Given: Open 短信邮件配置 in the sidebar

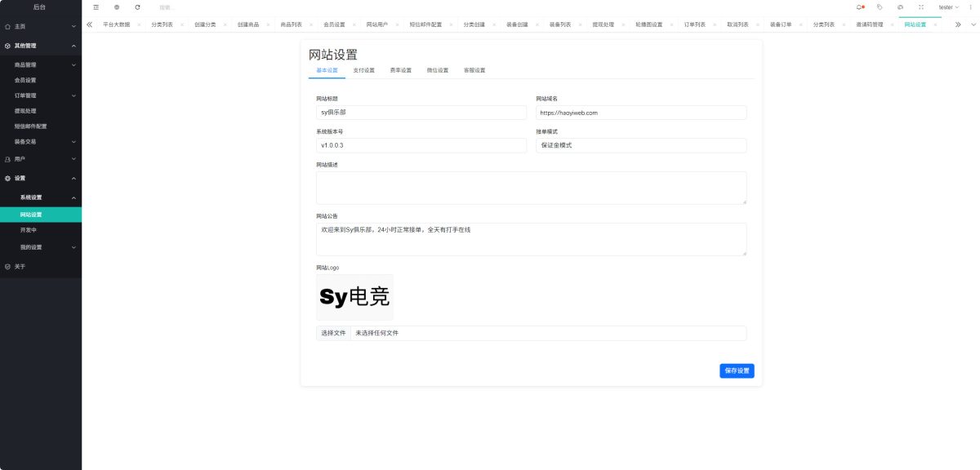Looking at the screenshot, I should [x=41, y=126].
